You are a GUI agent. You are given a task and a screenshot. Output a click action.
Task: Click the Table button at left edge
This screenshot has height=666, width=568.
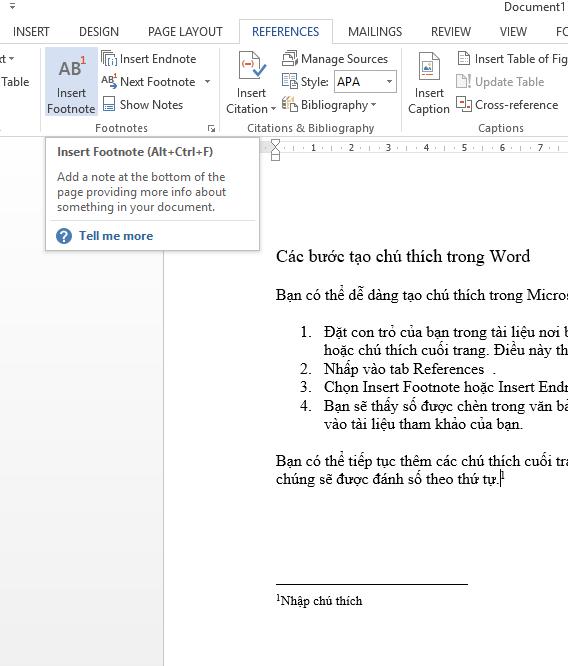(x=15, y=82)
